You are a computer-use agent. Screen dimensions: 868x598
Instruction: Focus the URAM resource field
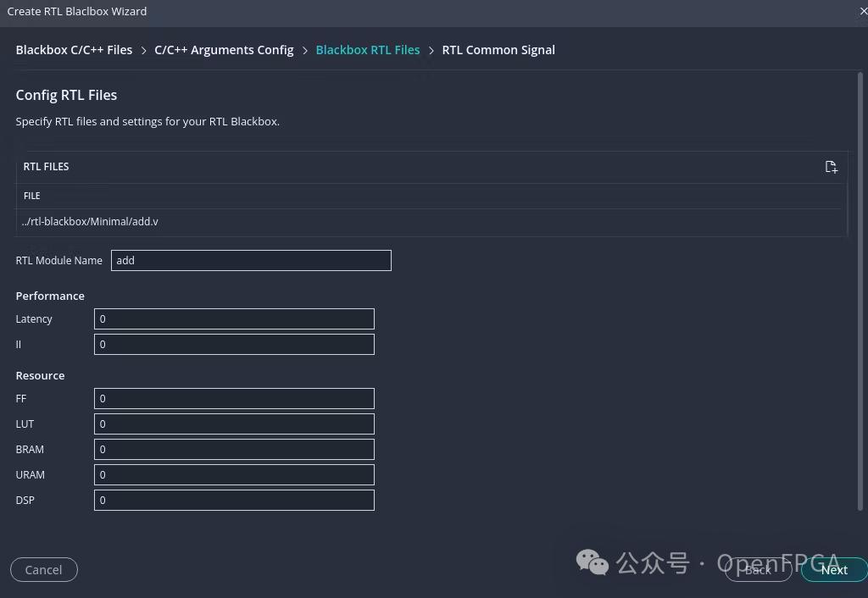[x=234, y=475]
